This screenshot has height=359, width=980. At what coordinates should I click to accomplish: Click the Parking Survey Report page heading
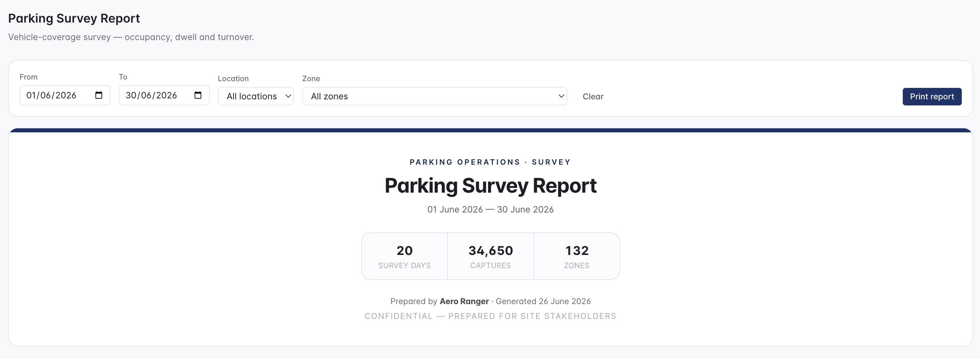[x=74, y=18]
